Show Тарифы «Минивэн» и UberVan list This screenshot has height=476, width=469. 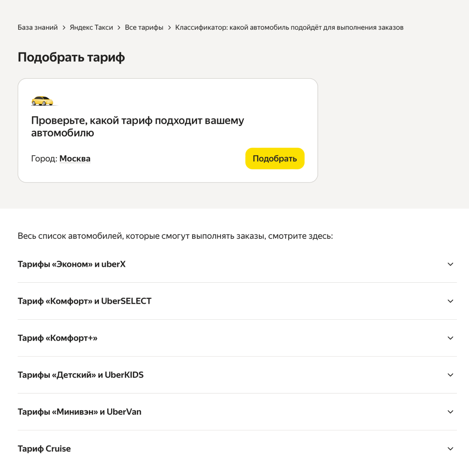click(80, 412)
